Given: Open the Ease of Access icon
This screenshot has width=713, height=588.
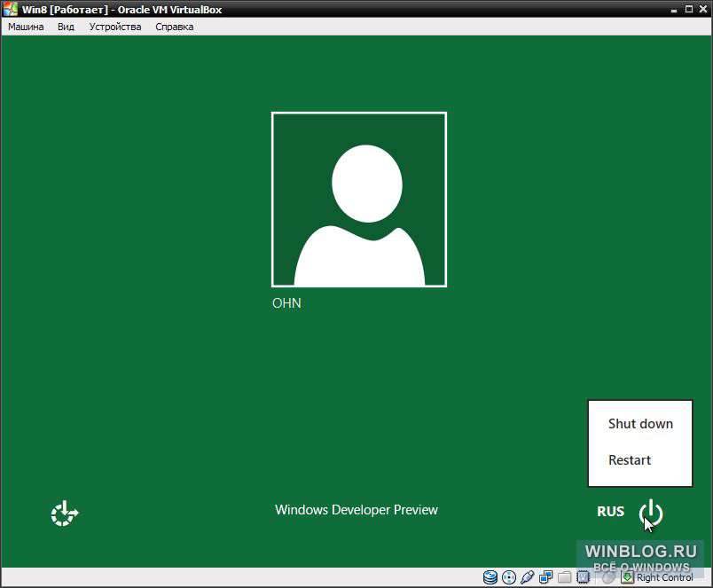Looking at the screenshot, I should tap(65, 514).
